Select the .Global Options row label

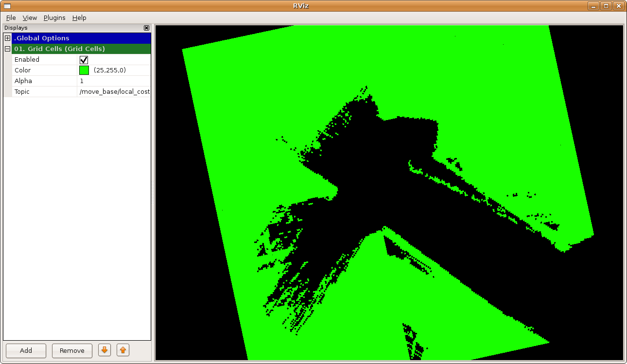tap(42, 38)
